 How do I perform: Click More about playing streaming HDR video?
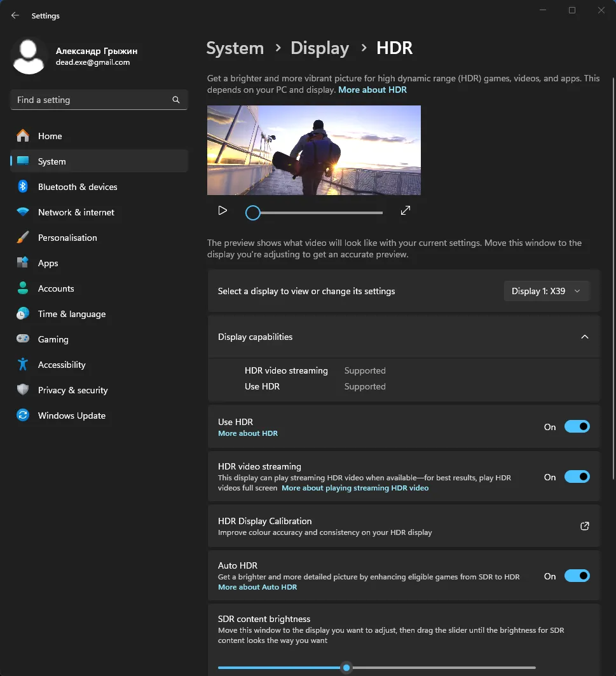click(355, 488)
